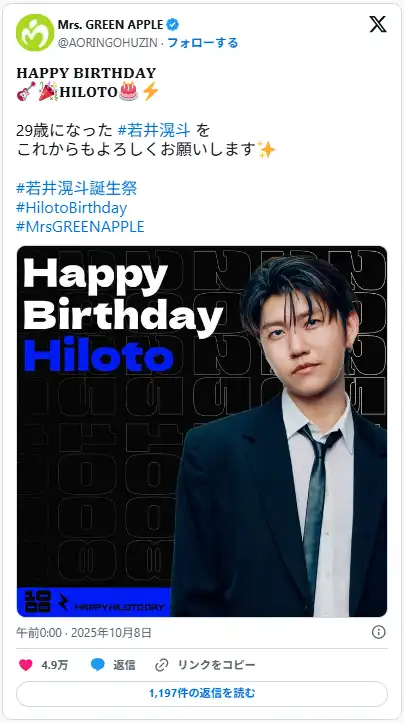Click the X logo icon
The width and height of the screenshot is (404, 723).
pos(378,24)
